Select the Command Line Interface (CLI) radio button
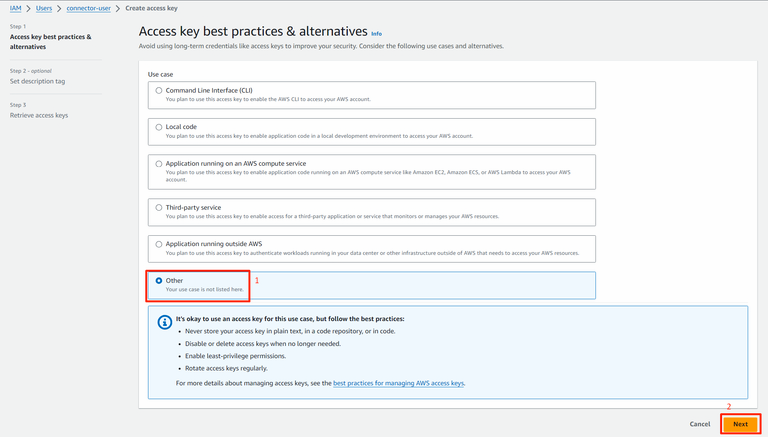The image size is (768, 437). click(x=158, y=90)
